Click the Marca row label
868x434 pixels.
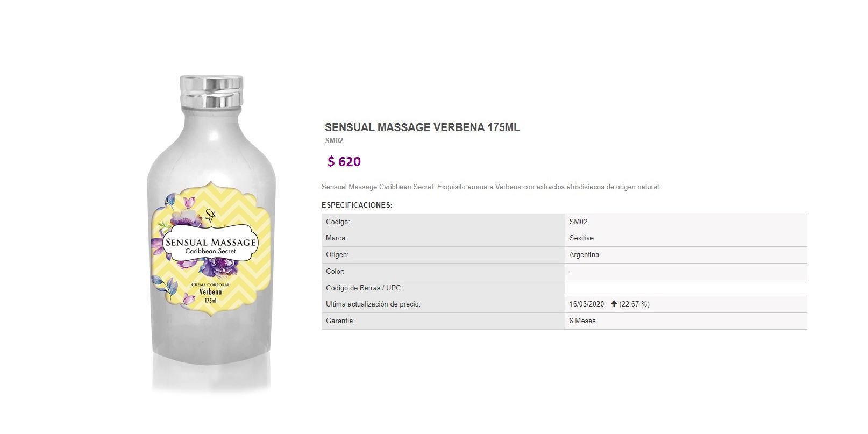(x=336, y=238)
